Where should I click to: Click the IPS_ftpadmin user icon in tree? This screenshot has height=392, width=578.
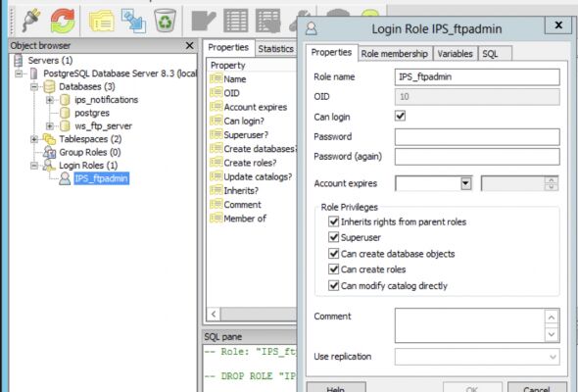click(65, 178)
